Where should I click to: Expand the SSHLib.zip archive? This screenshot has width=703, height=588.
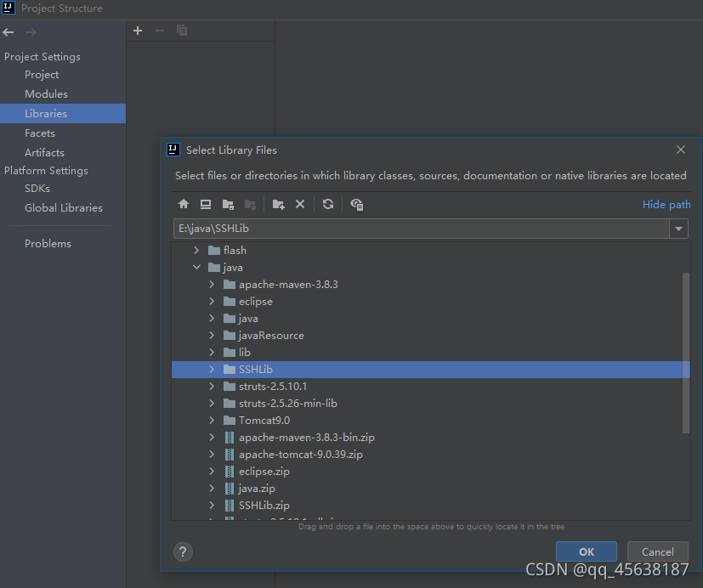(212, 506)
